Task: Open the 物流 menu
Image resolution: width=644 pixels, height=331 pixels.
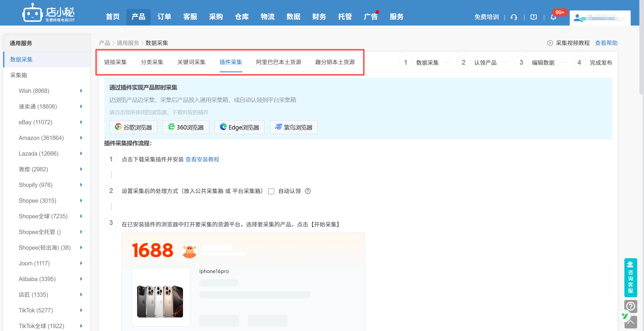Action: [x=267, y=17]
